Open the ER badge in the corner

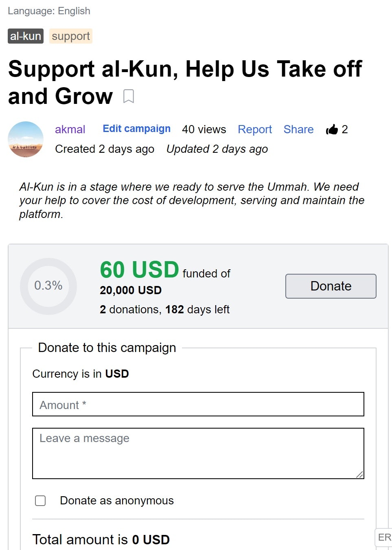[x=384, y=537]
